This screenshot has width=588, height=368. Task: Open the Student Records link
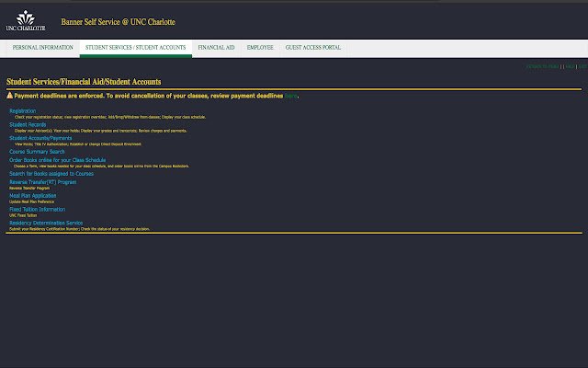[x=28, y=124]
